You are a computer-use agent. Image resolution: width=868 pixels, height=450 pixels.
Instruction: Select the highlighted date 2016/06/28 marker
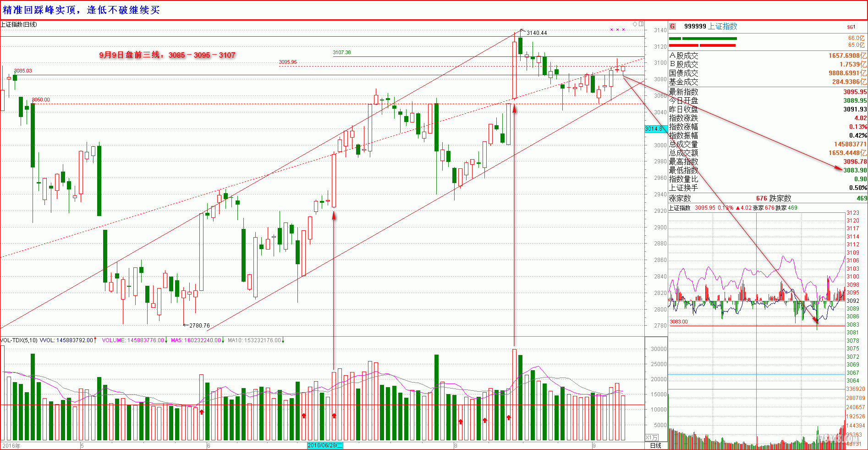pos(325,445)
